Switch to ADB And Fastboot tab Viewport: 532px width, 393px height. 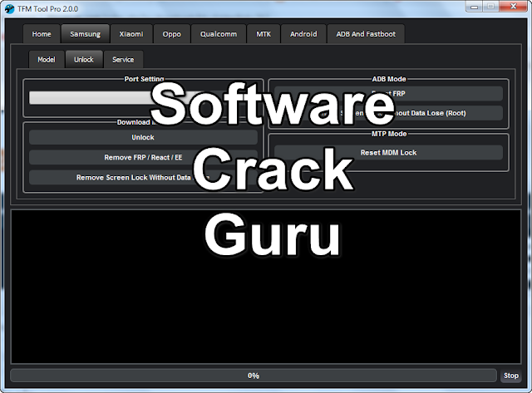click(366, 34)
